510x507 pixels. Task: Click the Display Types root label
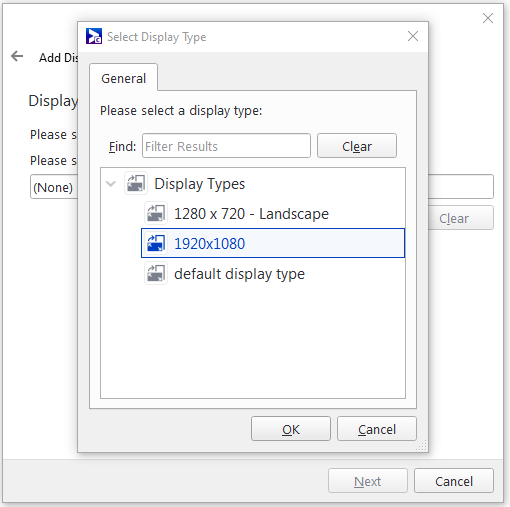tap(200, 184)
